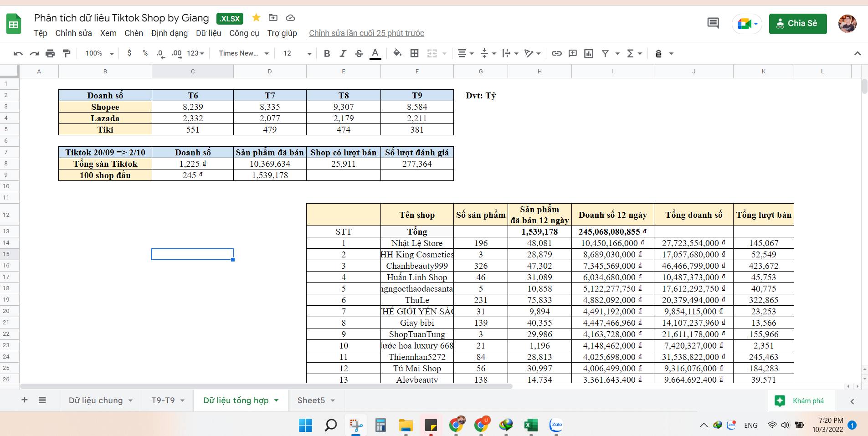The height and width of the screenshot is (436, 868).
Task: Redo the last action
Action: tap(34, 54)
